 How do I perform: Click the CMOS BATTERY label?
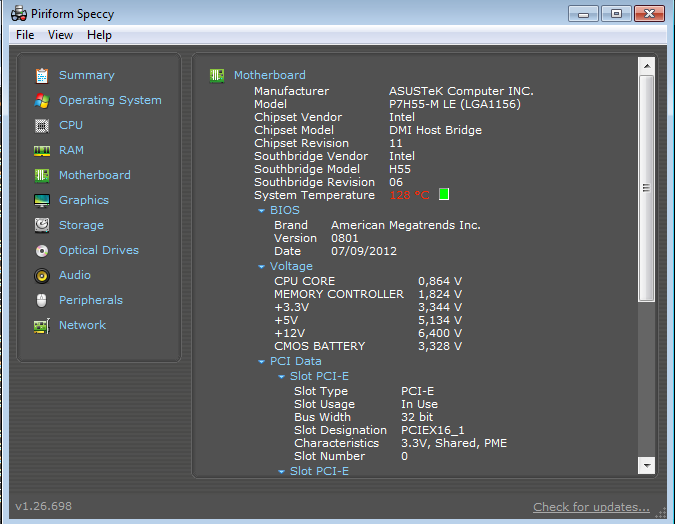319,346
